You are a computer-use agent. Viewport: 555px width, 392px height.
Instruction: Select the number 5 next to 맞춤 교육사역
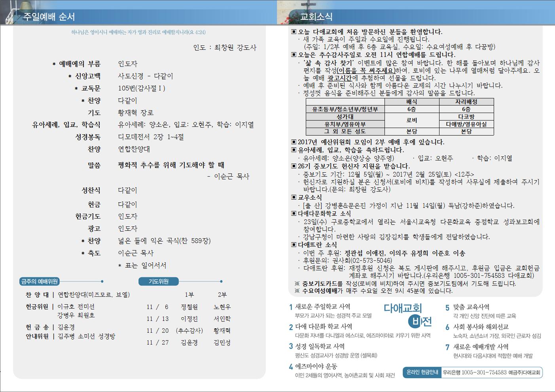click(x=447, y=307)
